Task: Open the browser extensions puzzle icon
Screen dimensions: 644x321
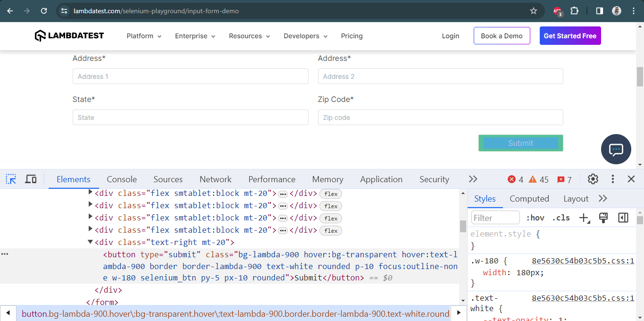Action: (x=574, y=11)
